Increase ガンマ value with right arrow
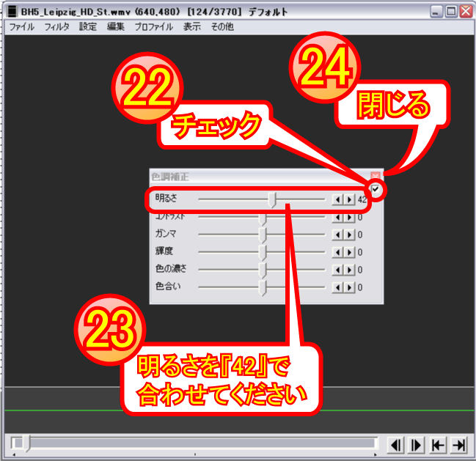476x461 pixels. click(x=349, y=235)
